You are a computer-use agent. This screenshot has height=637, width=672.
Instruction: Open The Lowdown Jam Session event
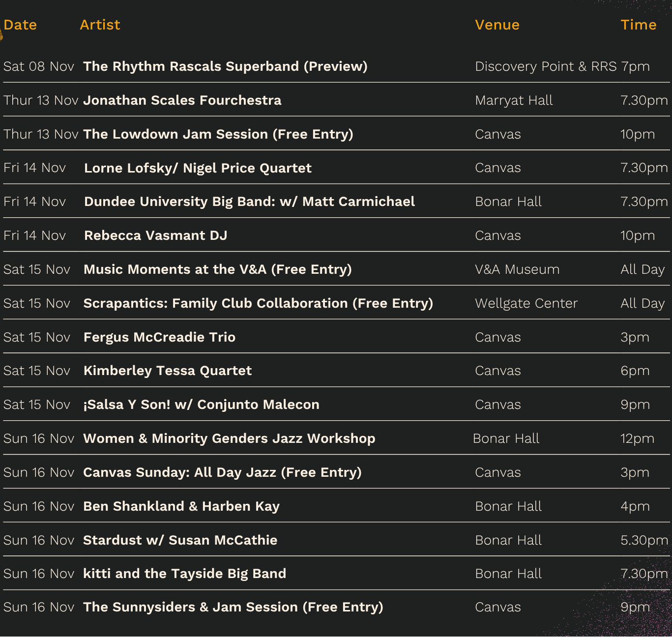pos(218,134)
